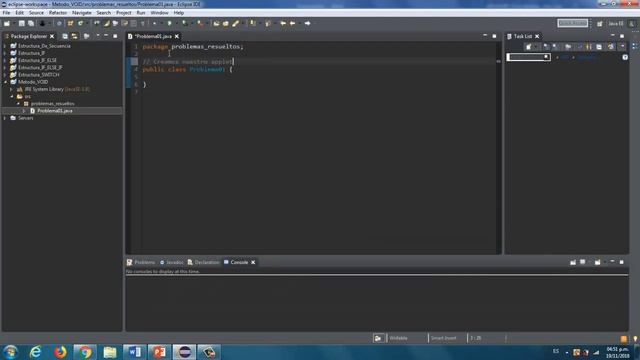Switch to the Declaration tab

coord(203,262)
